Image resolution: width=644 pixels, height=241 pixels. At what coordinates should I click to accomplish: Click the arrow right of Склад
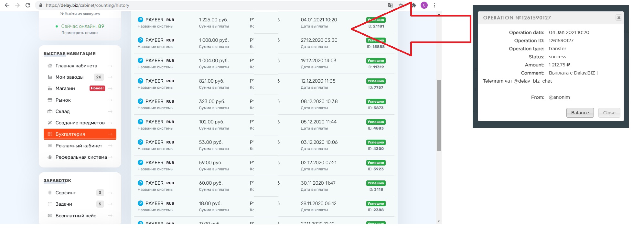(x=110, y=111)
